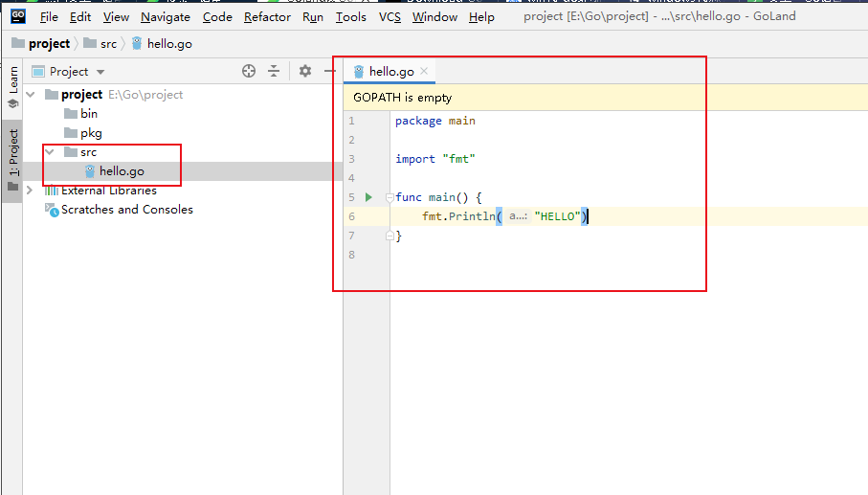Image resolution: width=868 pixels, height=495 pixels.
Task: Select Scratches and Consoles in tree
Action: click(x=119, y=210)
